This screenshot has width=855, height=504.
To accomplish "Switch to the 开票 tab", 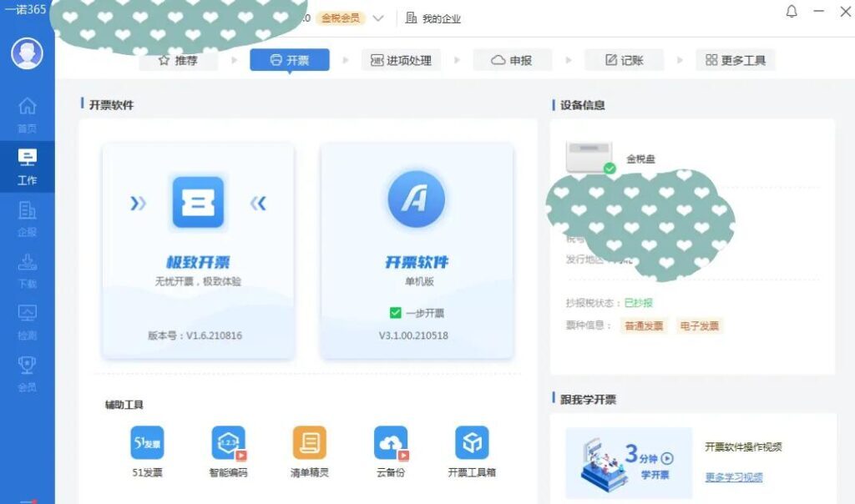I will coord(290,60).
